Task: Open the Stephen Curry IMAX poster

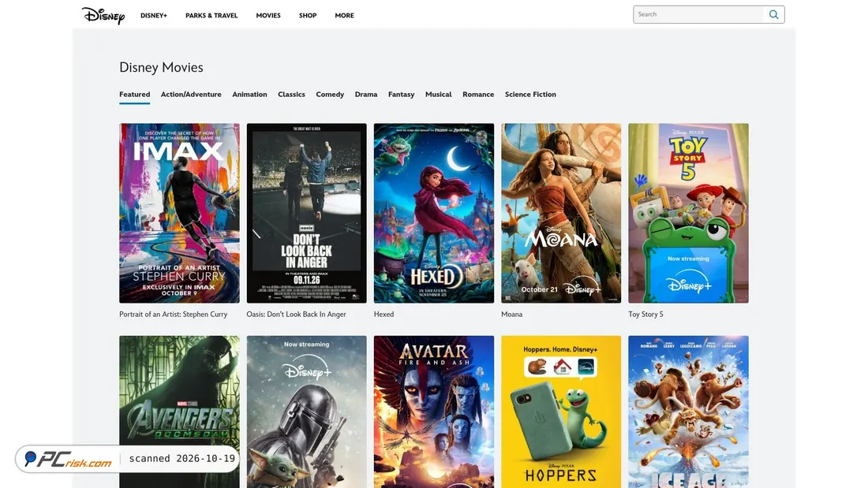Action: point(179,213)
